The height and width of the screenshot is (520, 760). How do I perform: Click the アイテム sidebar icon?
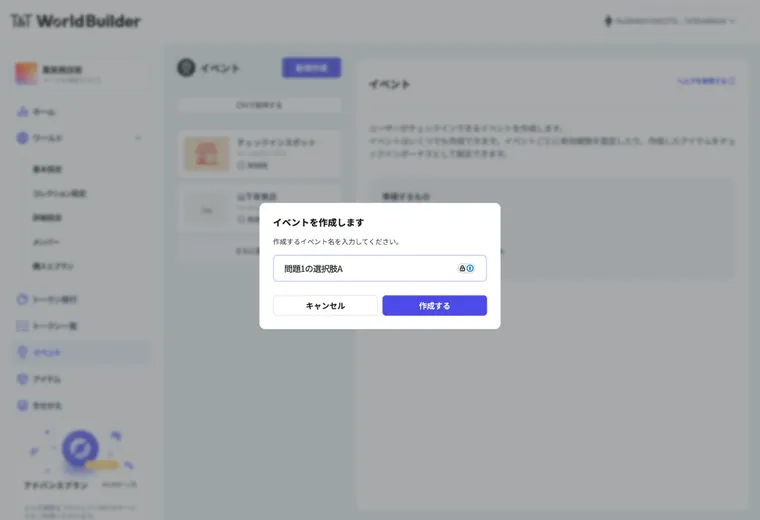(22, 379)
